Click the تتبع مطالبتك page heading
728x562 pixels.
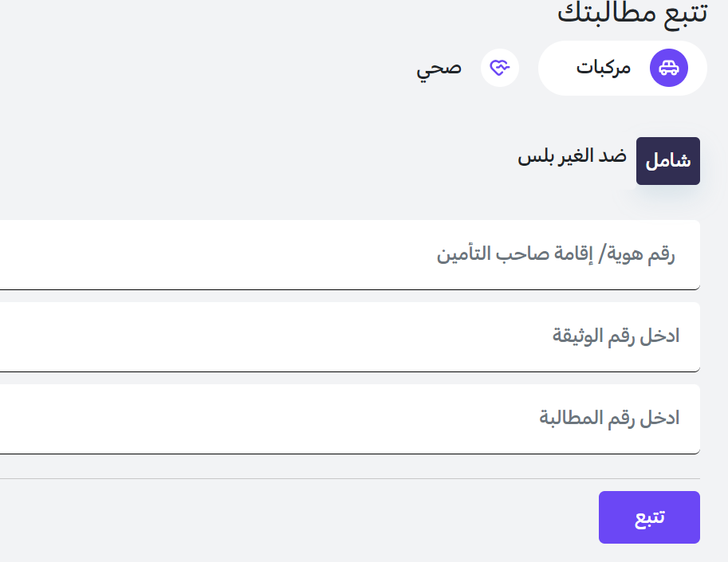(x=632, y=14)
